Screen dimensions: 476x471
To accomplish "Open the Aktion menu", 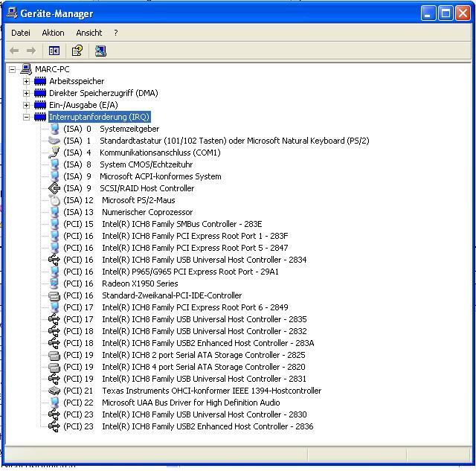I will 53,33.
